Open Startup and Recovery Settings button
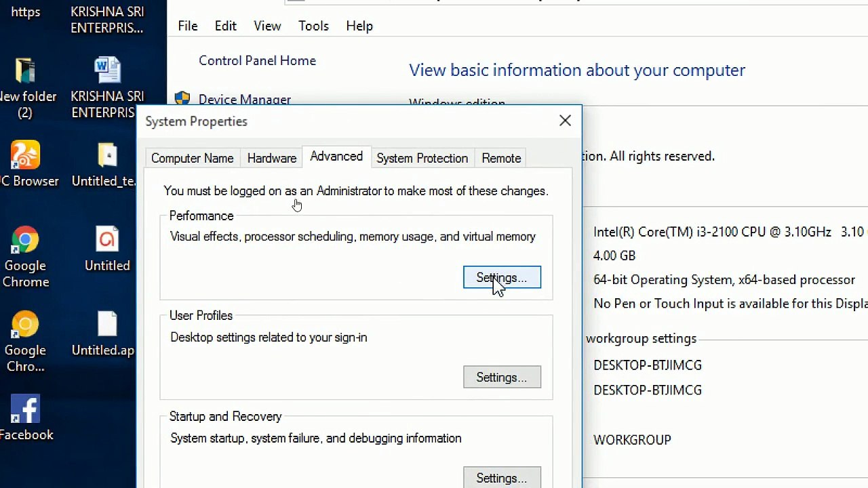Viewport: 868px width, 488px height. tap(502, 477)
